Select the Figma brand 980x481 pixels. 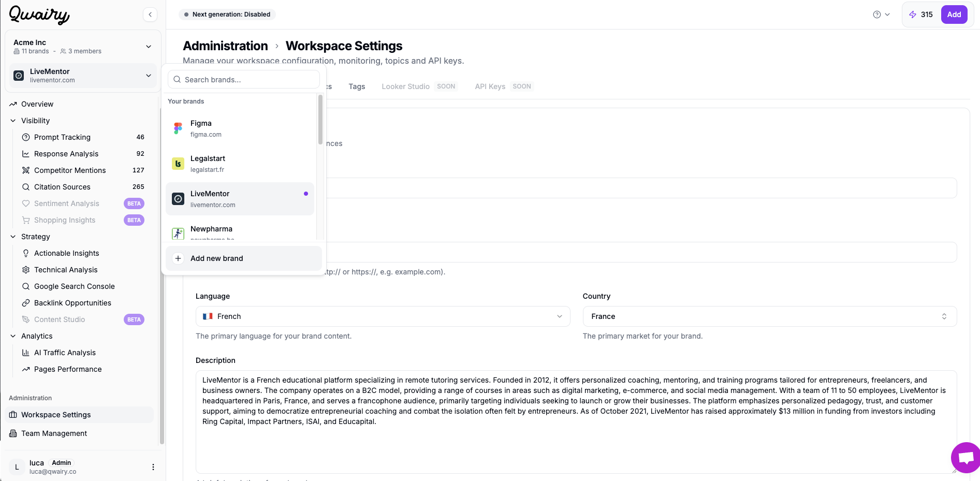(x=240, y=128)
